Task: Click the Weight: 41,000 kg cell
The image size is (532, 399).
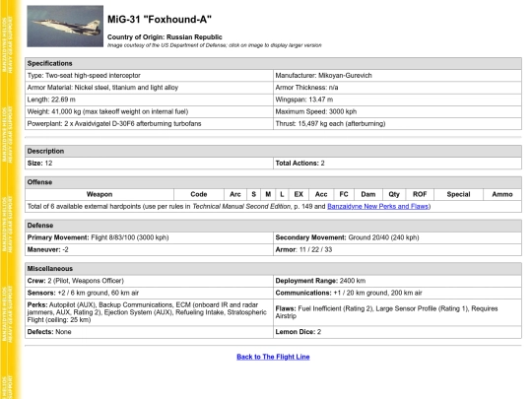Action: tap(149, 111)
